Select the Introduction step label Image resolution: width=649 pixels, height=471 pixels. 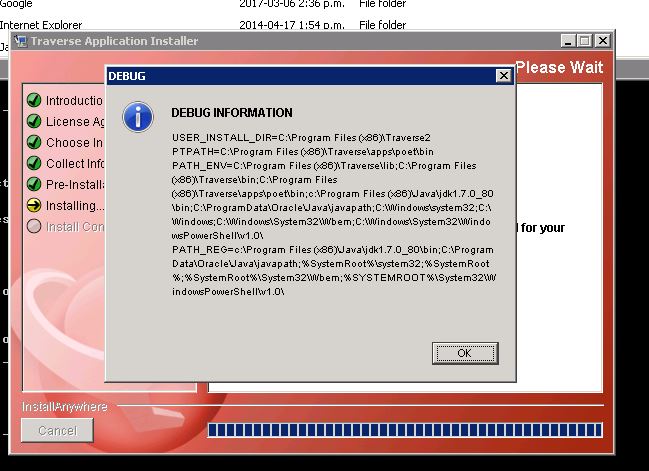pos(75,100)
